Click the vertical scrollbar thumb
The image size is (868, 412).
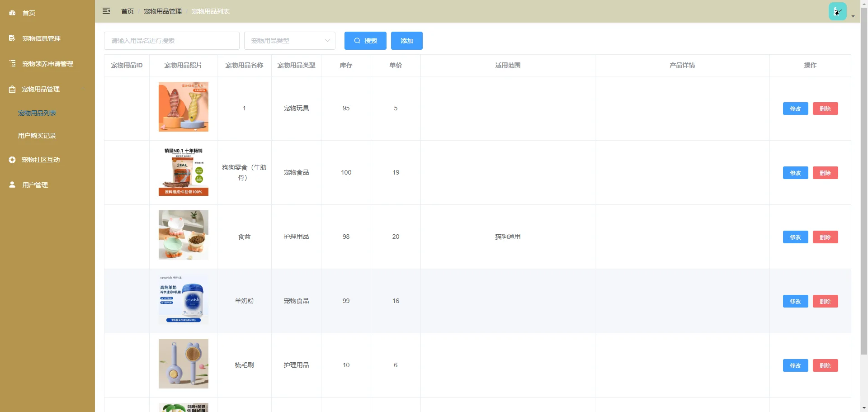[864, 181]
